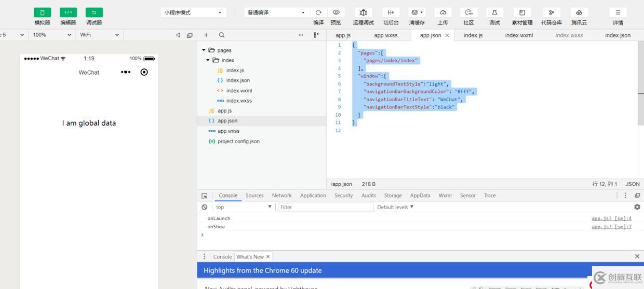Close the app.json editor tab

[x=447, y=35]
